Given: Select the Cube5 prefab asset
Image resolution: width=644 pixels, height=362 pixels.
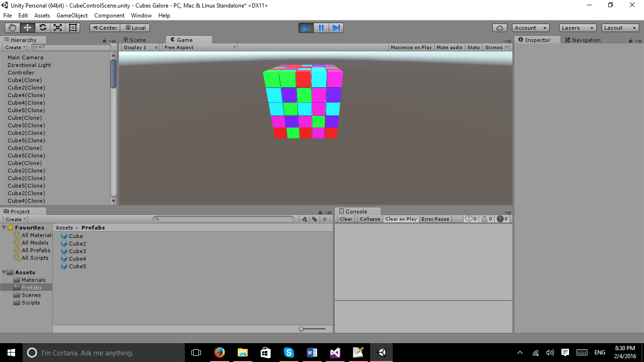Looking at the screenshot, I should (74, 266).
